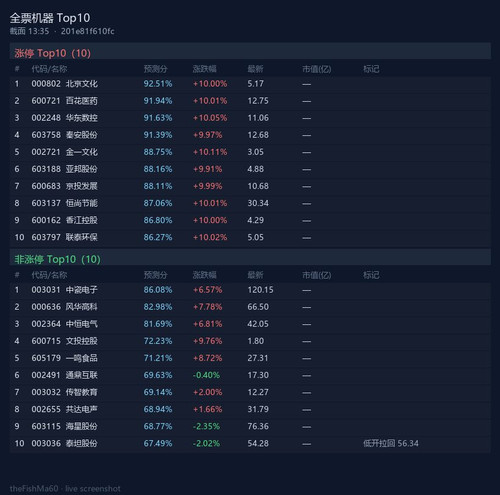Select stock 603188 亚邦股份

(x=64, y=169)
